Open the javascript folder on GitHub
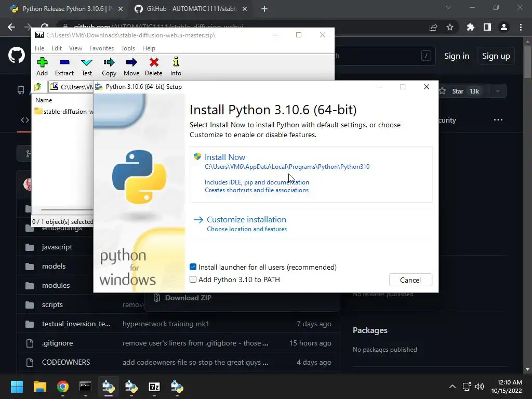Screen dimensions: 532x399 (57, 247)
